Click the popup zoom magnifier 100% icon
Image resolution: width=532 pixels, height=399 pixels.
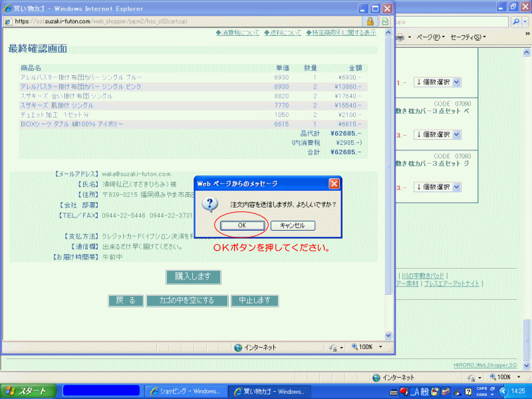pyautogui.click(x=354, y=347)
